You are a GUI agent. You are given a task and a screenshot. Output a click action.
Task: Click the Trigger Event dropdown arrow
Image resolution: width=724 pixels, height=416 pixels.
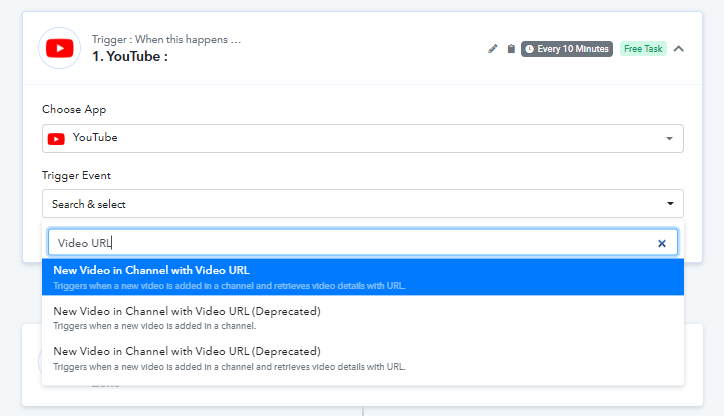[x=670, y=204]
